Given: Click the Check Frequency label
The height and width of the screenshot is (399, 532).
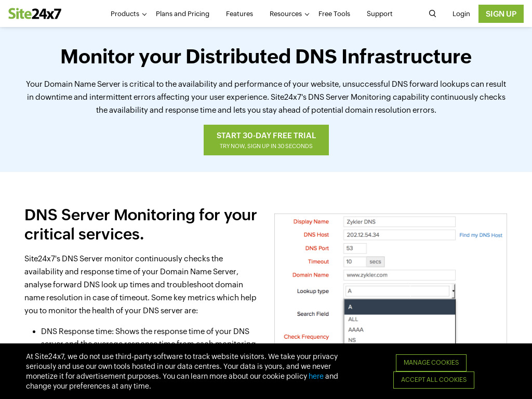Looking at the screenshot, I should click(x=307, y=337).
